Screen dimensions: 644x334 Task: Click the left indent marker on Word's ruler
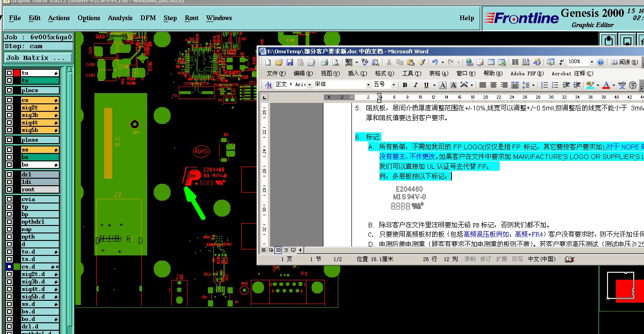pyautogui.click(x=379, y=100)
